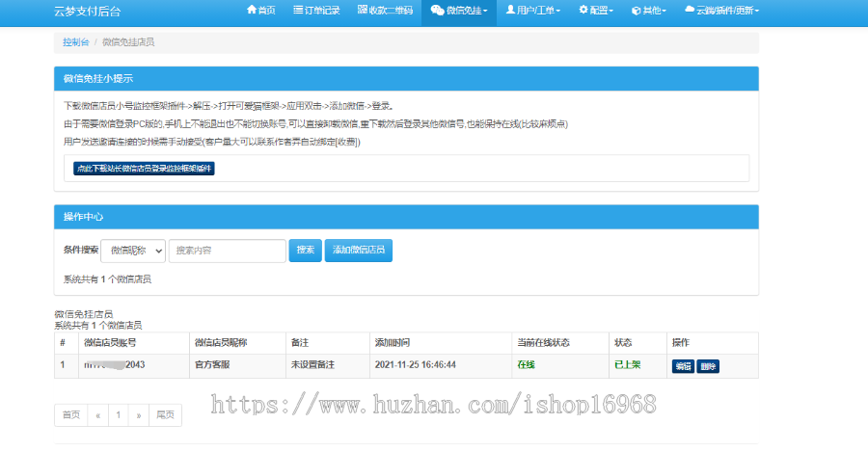Go to 控制台 breadcrumb link
The image size is (868, 451).
coord(76,42)
